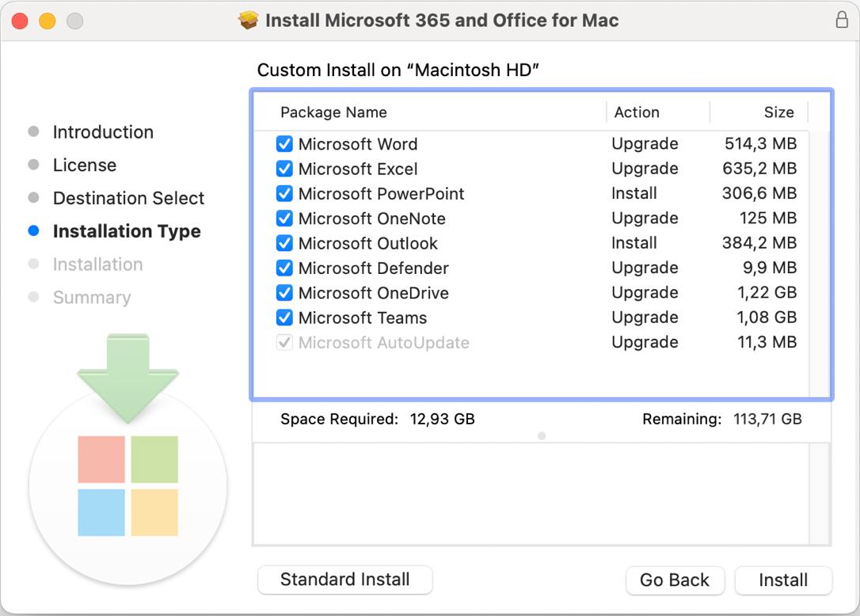Image resolution: width=860 pixels, height=616 pixels.
Task: Uncheck Microsoft Defender in package list
Action: pos(284,268)
